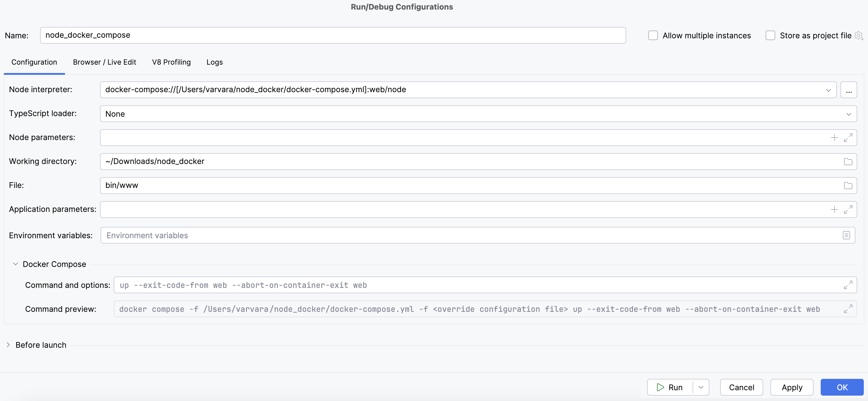Select the Name input field
The image size is (868, 401).
point(333,35)
